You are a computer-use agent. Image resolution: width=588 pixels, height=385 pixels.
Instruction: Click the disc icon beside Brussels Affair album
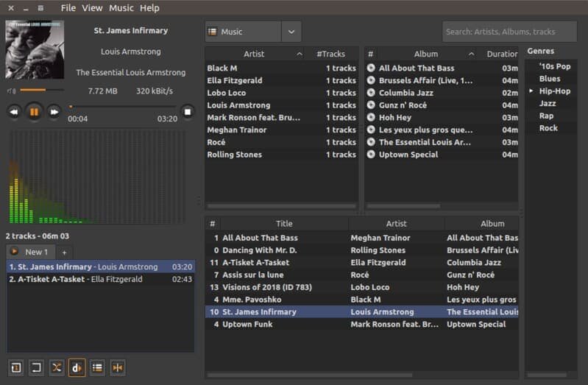[371, 80]
